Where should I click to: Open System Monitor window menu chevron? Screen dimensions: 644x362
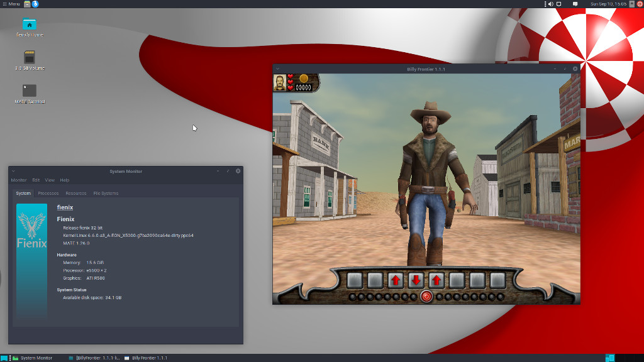(x=13, y=171)
